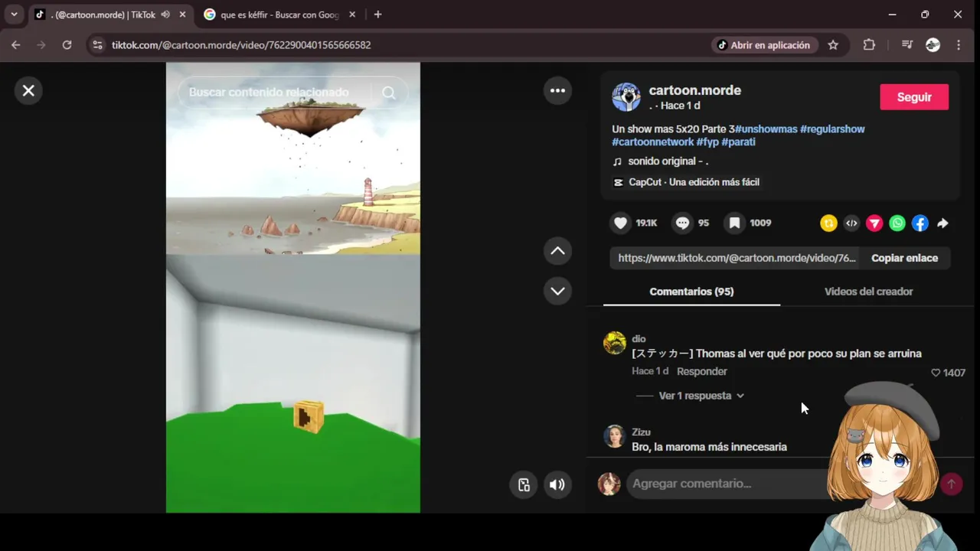Reload the page

pos(67,45)
